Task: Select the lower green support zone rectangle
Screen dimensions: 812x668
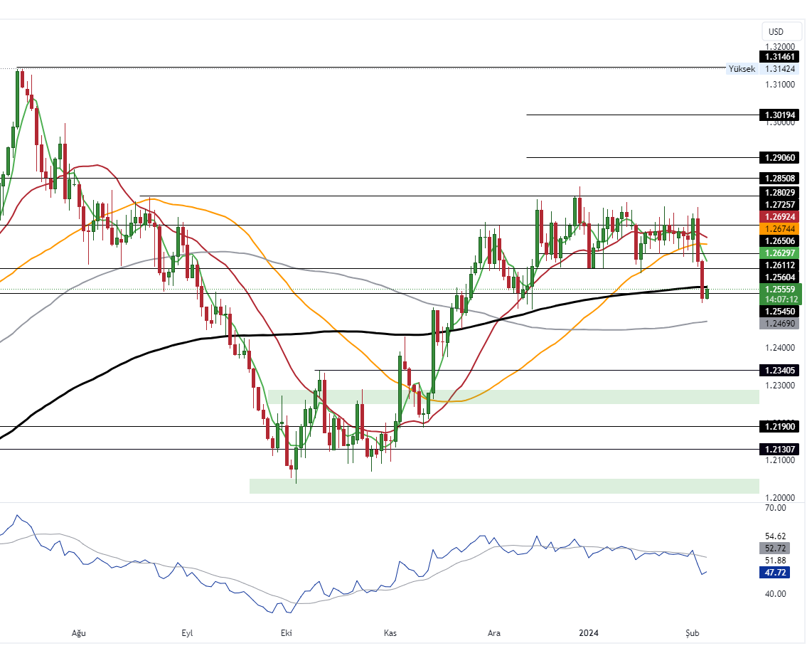Action: 503,486
